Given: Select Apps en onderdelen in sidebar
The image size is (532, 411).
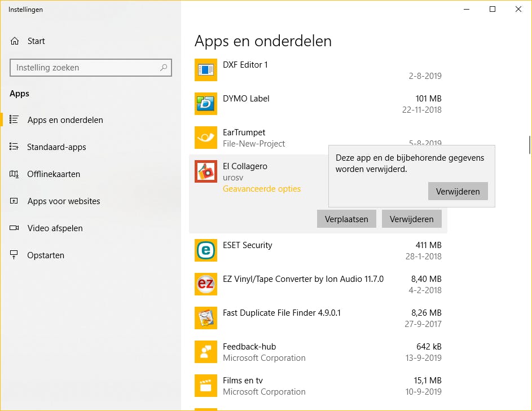Looking at the screenshot, I should click(65, 120).
